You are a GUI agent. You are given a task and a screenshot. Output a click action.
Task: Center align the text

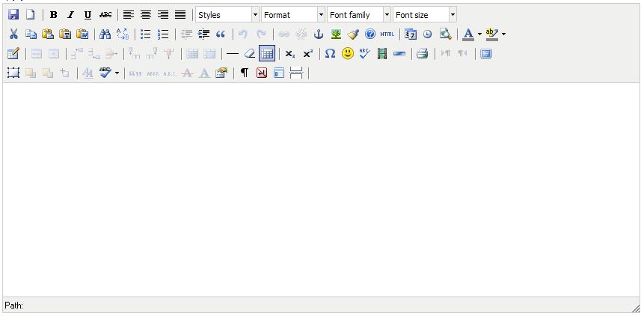pos(146,15)
